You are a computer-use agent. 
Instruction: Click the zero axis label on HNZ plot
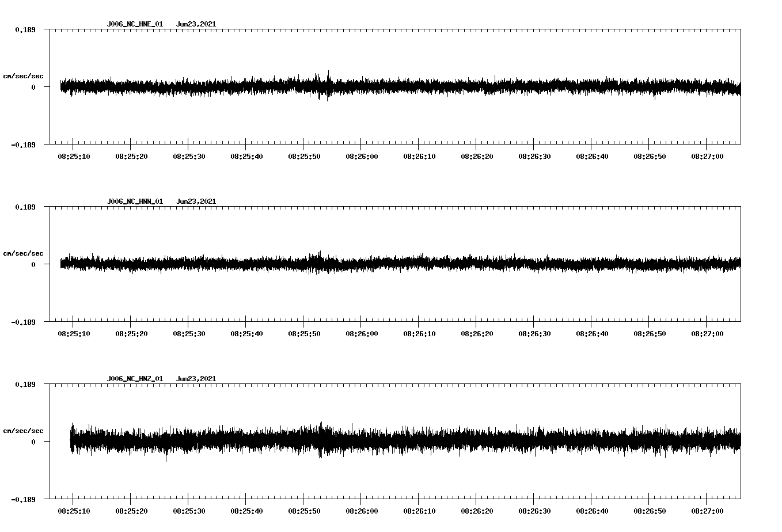[33, 442]
